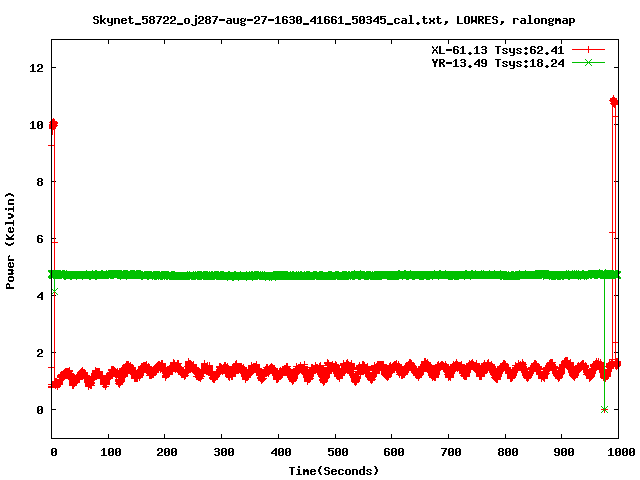Image resolution: width=640 pixels, height=480 pixels.
Task: Click the Power (Kelvin) y-axis label
Action: [x=10, y=241]
